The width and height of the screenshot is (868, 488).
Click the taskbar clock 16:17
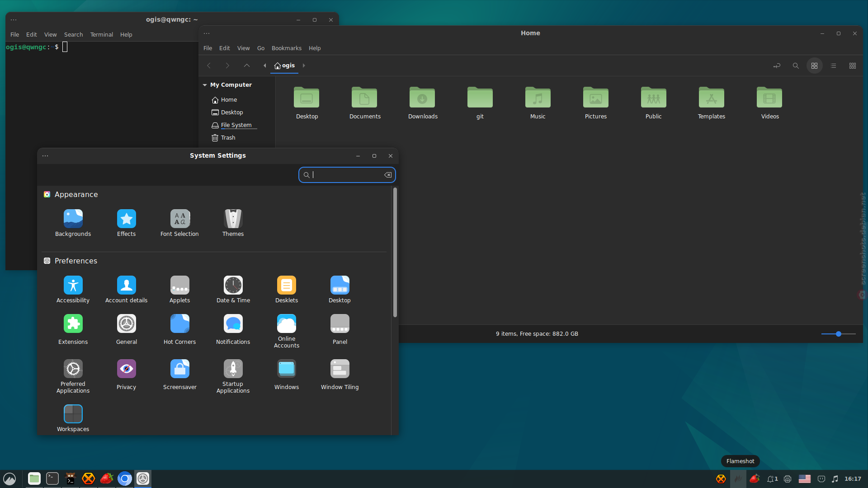(853, 479)
